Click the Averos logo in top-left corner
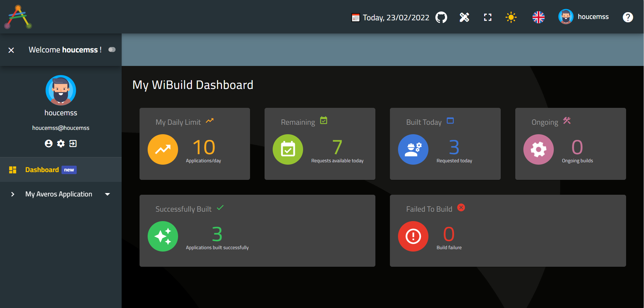The height and width of the screenshot is (308, 644). coord(18,17)
